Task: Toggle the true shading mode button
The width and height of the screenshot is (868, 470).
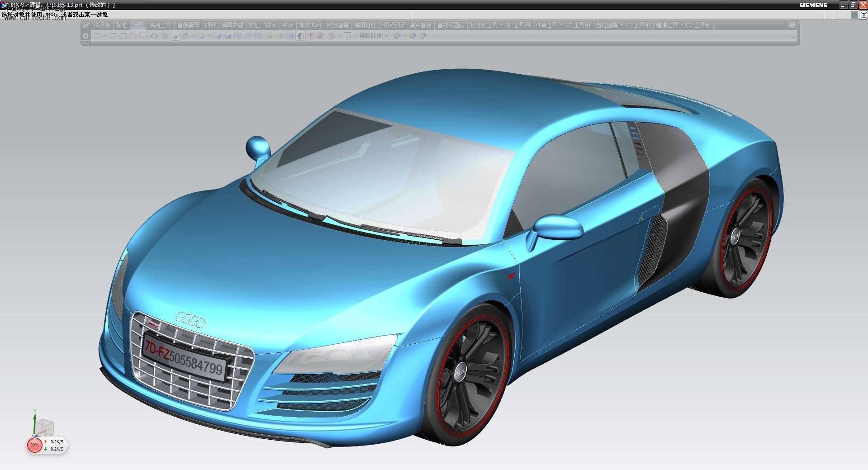Action: (300, 36)
